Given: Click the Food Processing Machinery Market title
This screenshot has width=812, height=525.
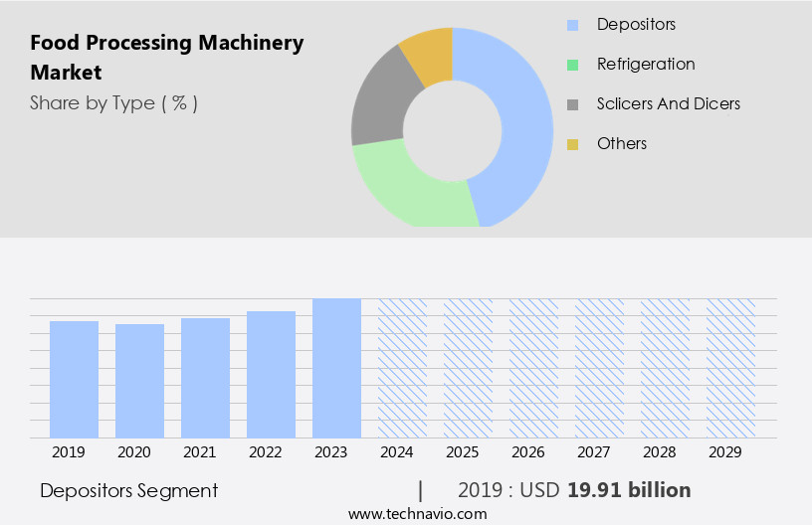Looking at the screenshot, I should click(166, 58).
